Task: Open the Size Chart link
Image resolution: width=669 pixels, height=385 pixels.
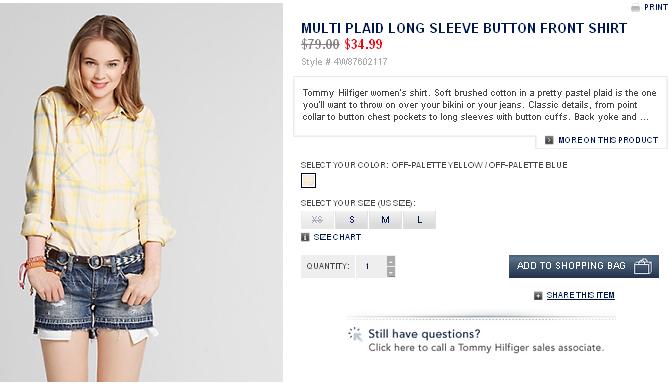Action: [x=337, y=237]
